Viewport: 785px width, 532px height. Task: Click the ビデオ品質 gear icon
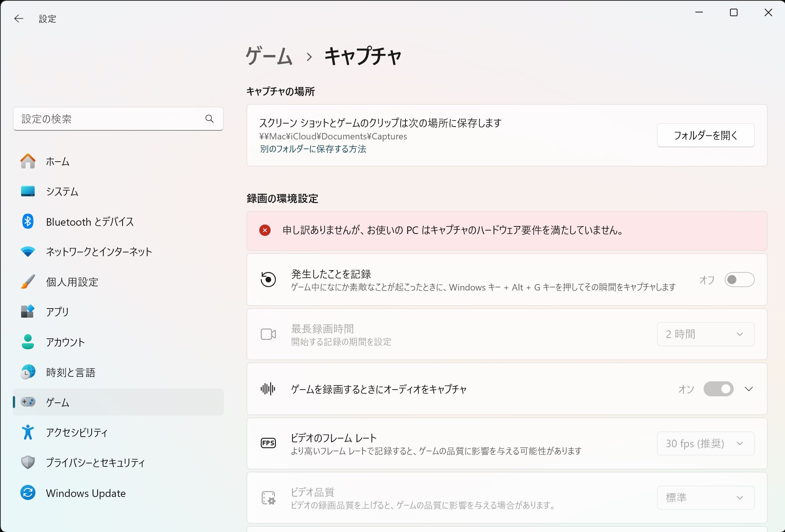pyautogui.click(x=268, y=498)
